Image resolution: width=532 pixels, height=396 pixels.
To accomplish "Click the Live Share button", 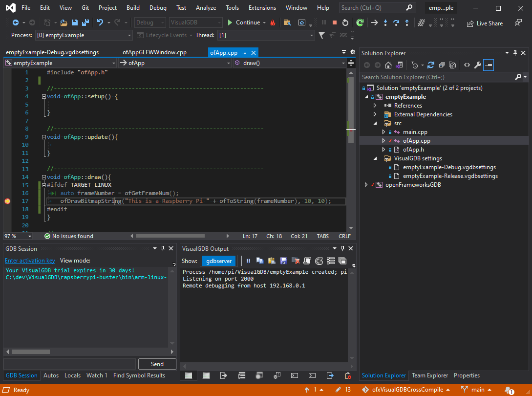I will [485, 23].
